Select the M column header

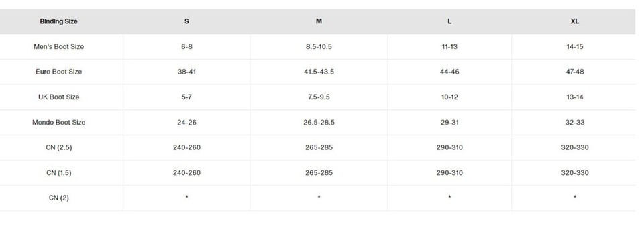click(x=319, y=21)
